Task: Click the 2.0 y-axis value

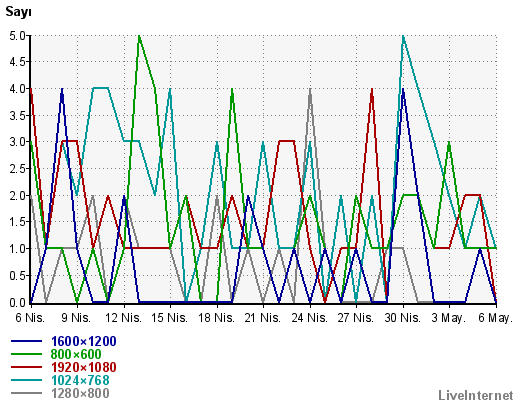Action: (x=18, y=196)
